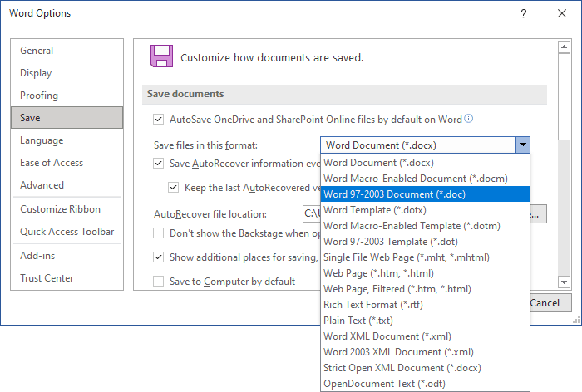The image size is (582, 392).
Task: Toggle Show additional places for saving checkbox
Action: [159, 257]
